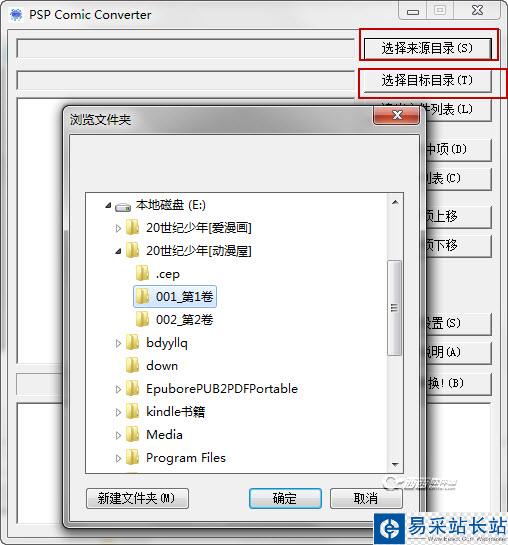Click the 确定 button
The width and height of the screenshot is (508, 545).
(285, 498)
